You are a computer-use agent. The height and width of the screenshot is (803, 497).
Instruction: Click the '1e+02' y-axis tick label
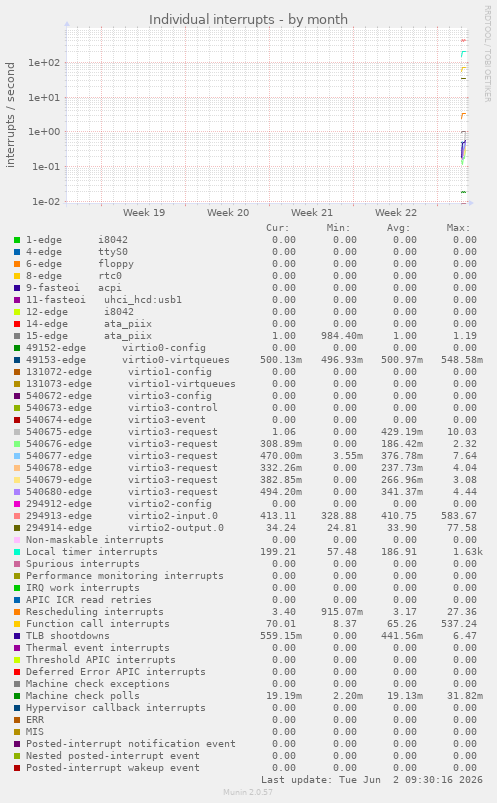coord(44,63)
